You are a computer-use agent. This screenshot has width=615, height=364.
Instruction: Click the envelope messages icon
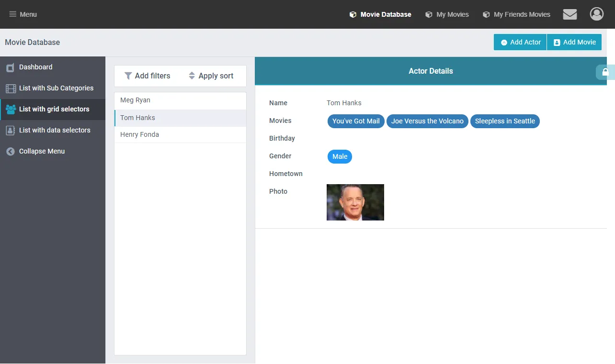point(569,14)
